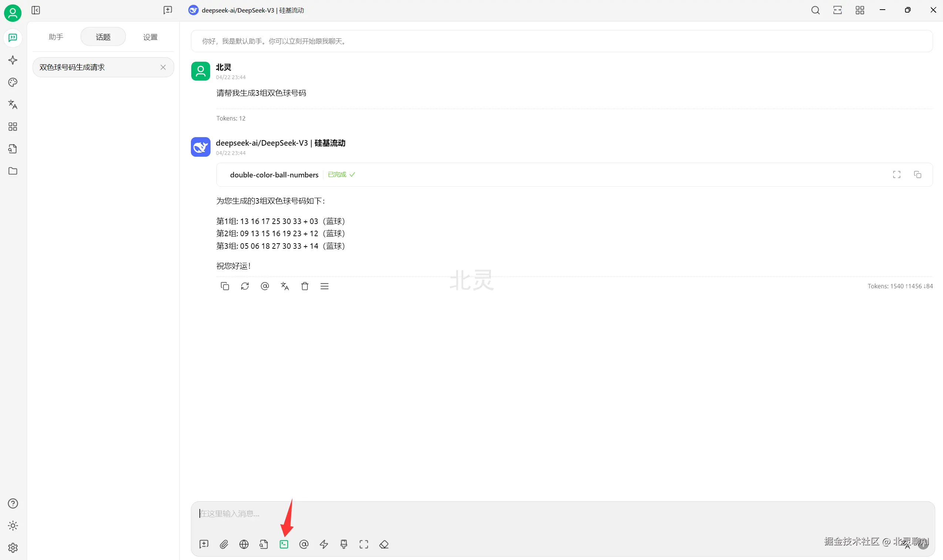Switch to the 助手 tab
Screen dimensions: 943x560
coord(56,37)
